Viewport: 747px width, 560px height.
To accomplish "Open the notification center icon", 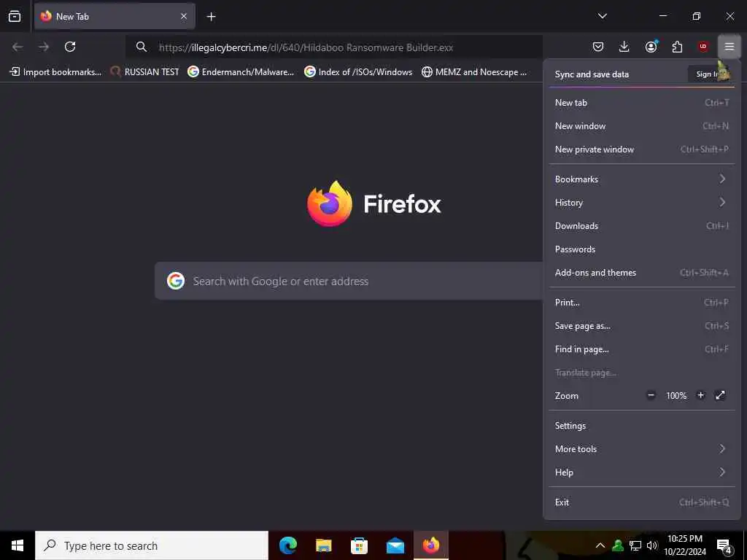I will click(x=724, y=546).
